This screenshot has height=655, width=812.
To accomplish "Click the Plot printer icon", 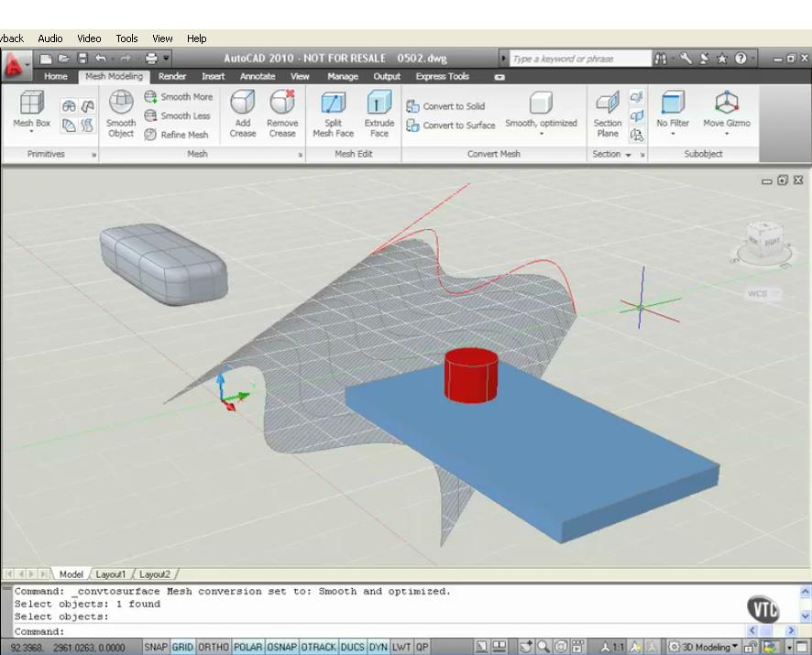I will coord(150,59).
